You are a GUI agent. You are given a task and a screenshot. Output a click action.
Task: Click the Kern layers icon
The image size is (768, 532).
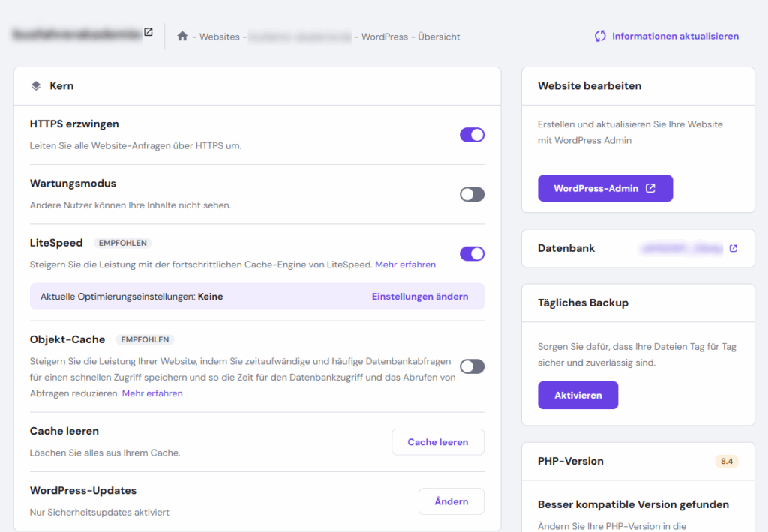(x=36, y=86)
